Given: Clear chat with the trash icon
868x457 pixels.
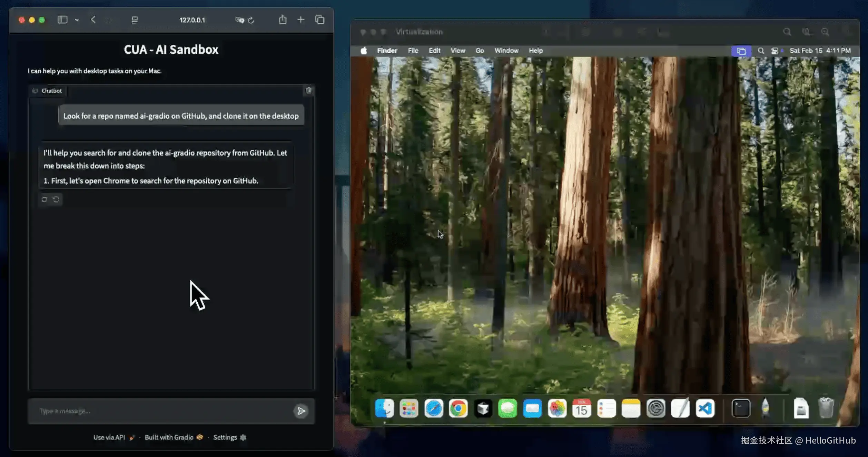Looking at the screenshot, I should click(x=309, y=90).
